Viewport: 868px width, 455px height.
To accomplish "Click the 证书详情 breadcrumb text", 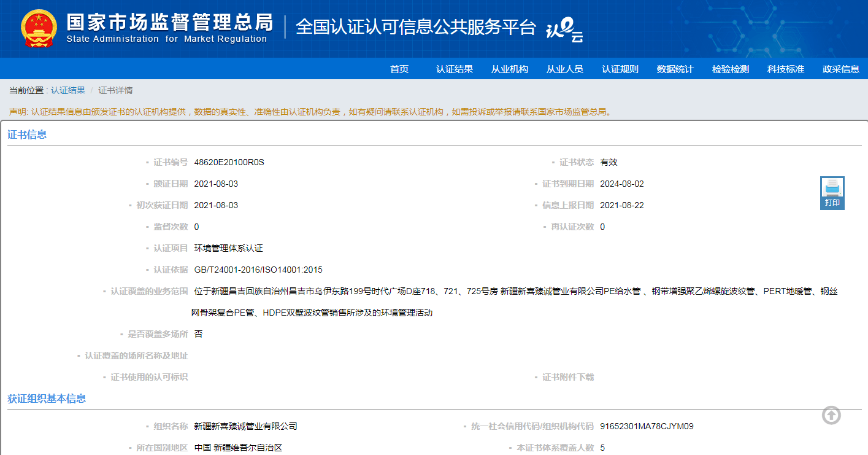I will (x=115, y=90).
